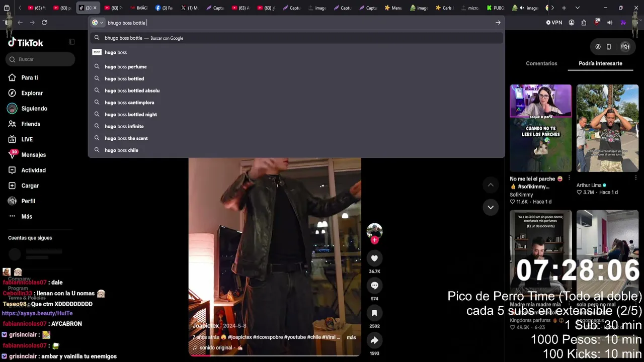The image size is (644, 362).
Task: Open options for SofiKimmy video card
Action: 569,178
